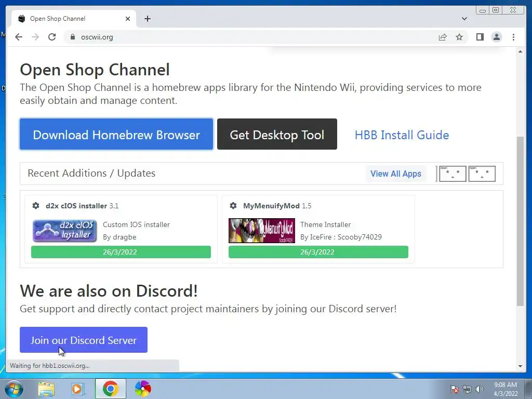Click the MyMenuifyMod 26/3/2022 date bar
The width and height of the screenshot is (532, 399).
318,252
